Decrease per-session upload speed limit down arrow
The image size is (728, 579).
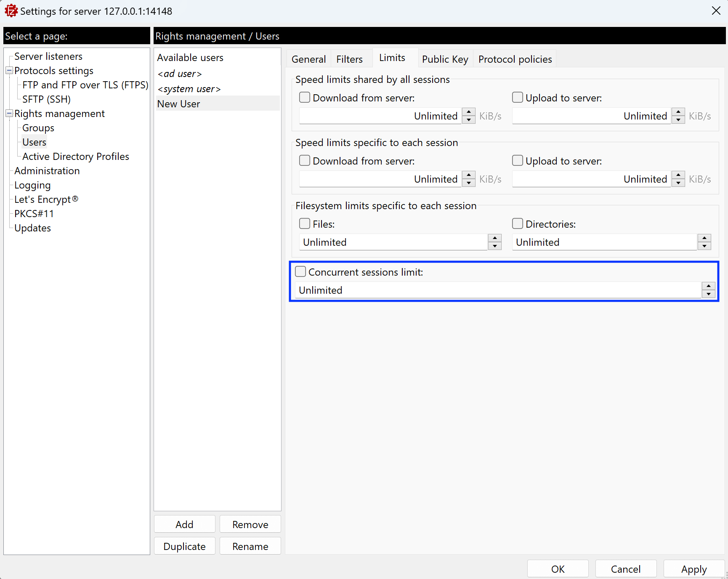coord(678,183)
